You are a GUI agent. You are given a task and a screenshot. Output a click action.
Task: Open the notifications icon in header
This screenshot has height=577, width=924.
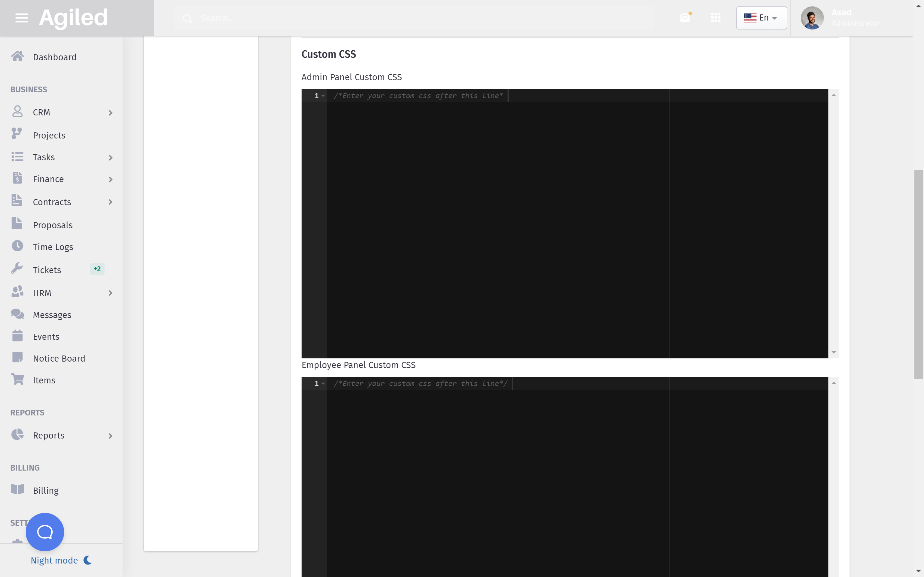point(685,18)
